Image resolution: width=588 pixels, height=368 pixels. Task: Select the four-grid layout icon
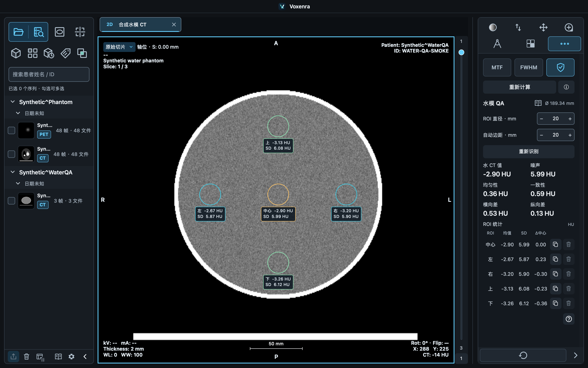point(32,53)
